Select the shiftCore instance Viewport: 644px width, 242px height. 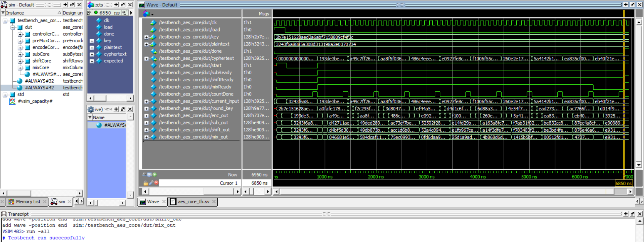tap(42, 61)
